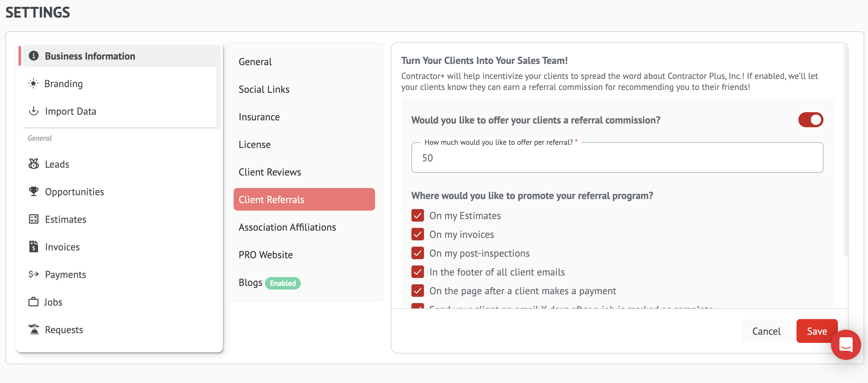Click the Branding sparkle icon
Image resolution: width=868 pixels, height=383 pixels.
pyautogui.click(x=33, y=83)
